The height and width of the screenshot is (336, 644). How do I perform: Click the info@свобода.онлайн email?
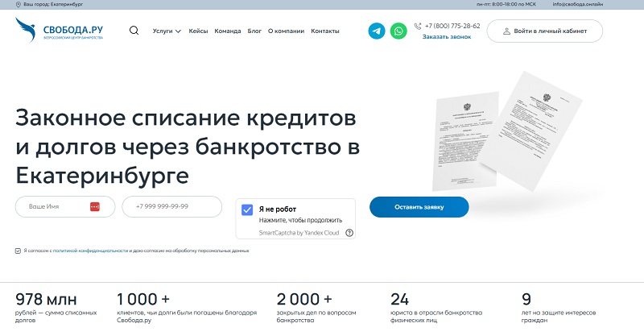tap(578, 4)
